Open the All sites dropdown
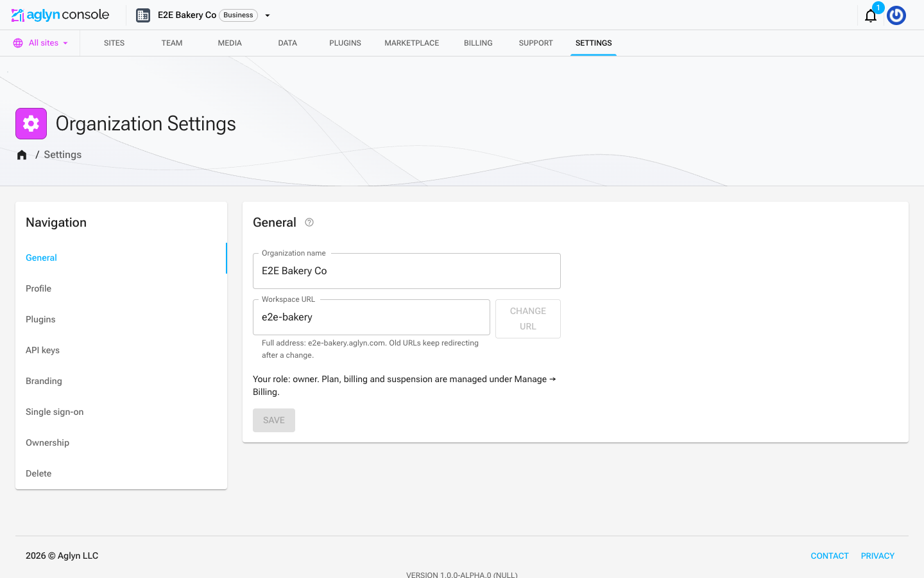This screenshot has height=578, width=924. pyautogui.click(x=40, y=43)
